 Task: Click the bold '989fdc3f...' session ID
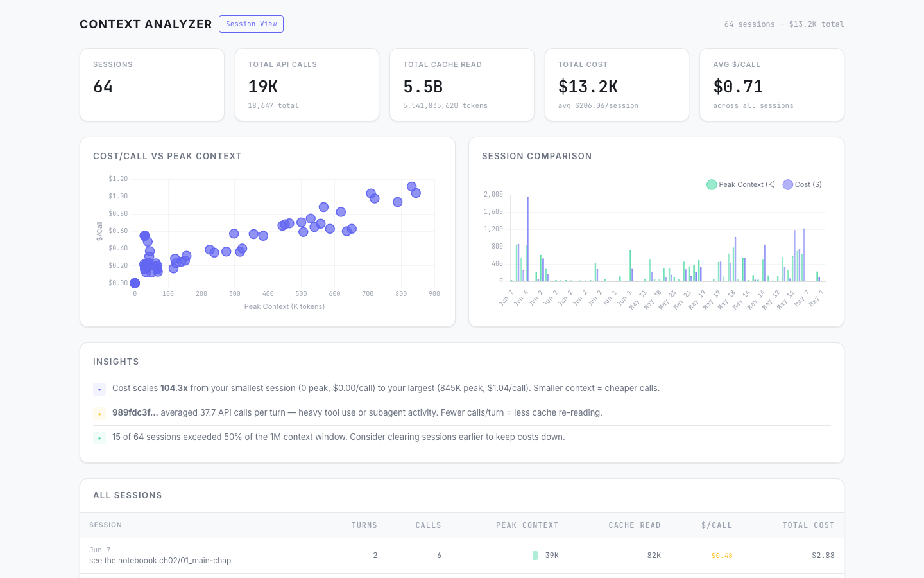point(135,412)
